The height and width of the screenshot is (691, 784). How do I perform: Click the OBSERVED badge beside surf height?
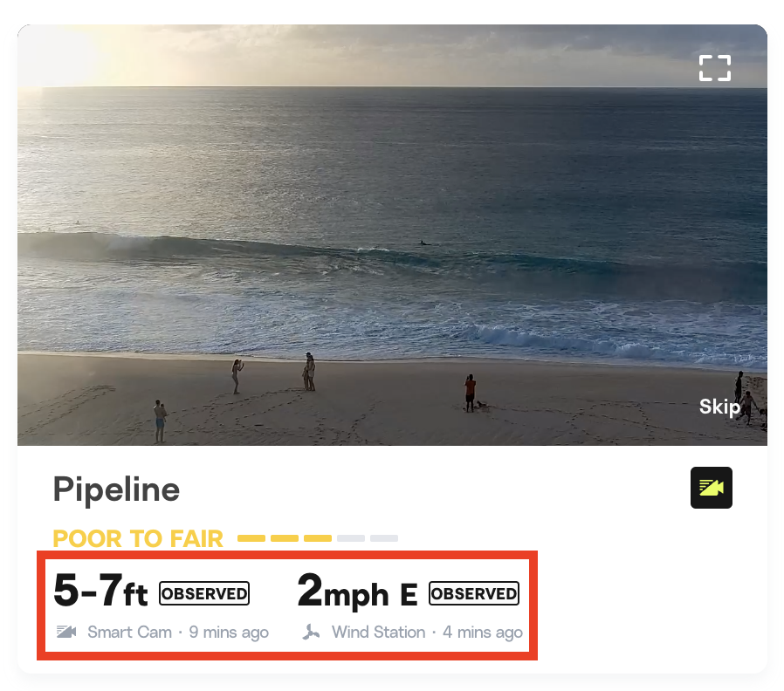coord(204,593)
